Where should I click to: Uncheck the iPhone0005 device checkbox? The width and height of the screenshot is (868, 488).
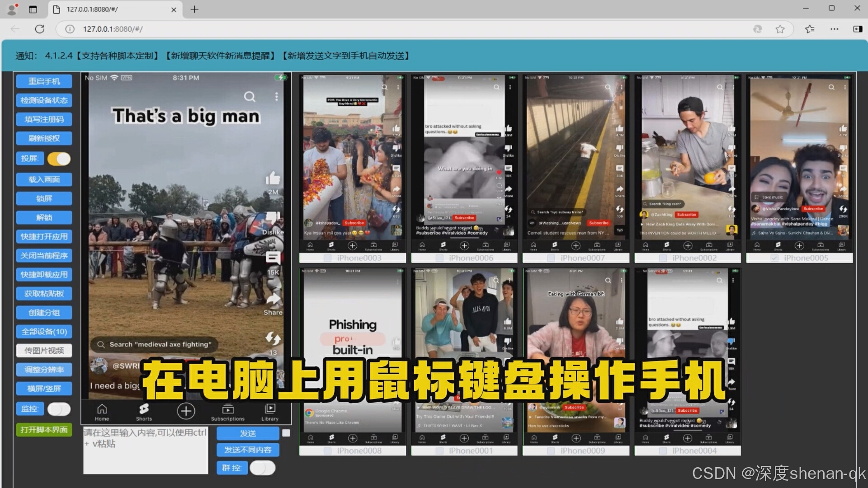[x=774, y=258]
